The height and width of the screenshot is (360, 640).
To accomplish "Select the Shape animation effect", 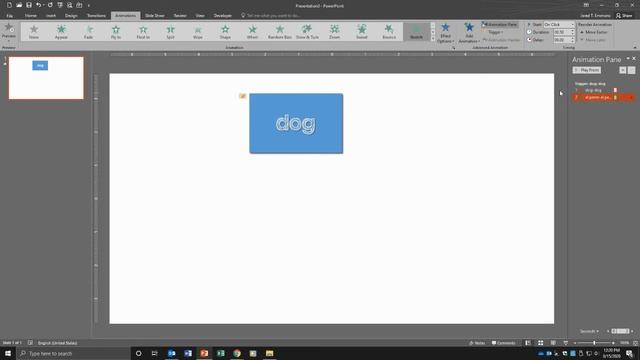I will (225, 32).
